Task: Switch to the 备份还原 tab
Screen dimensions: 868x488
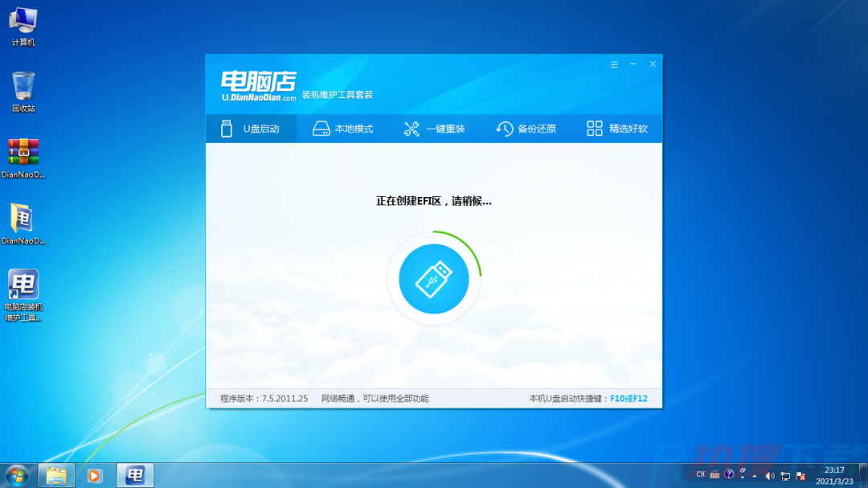Action: [526, 129]
